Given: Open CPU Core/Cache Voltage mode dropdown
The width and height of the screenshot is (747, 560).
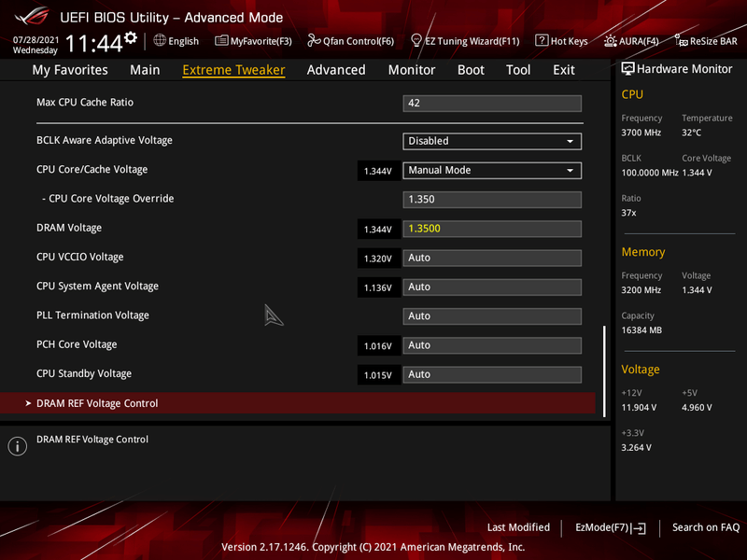Looking at the screenshot, I should pos(492,171).
